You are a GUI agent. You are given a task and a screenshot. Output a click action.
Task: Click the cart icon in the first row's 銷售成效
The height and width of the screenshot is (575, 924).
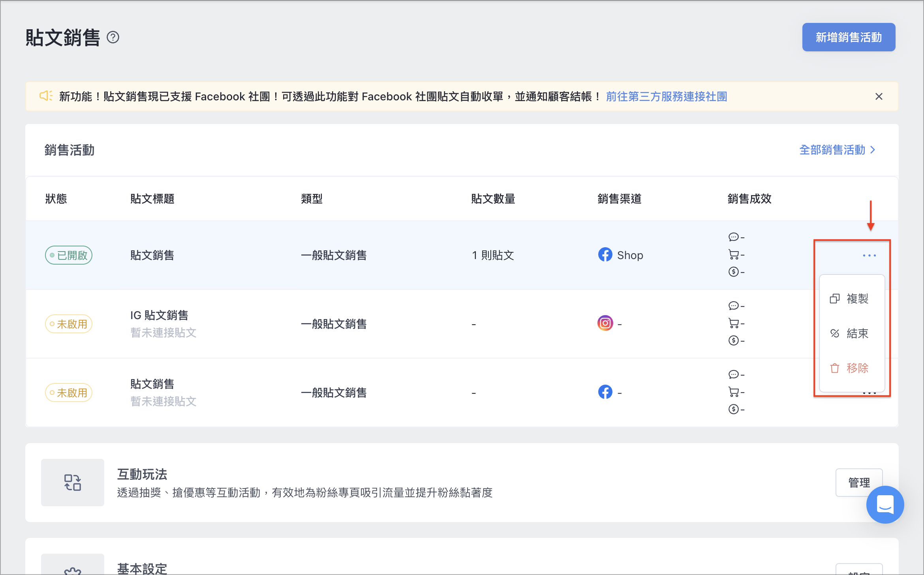(x=733, y=255)
